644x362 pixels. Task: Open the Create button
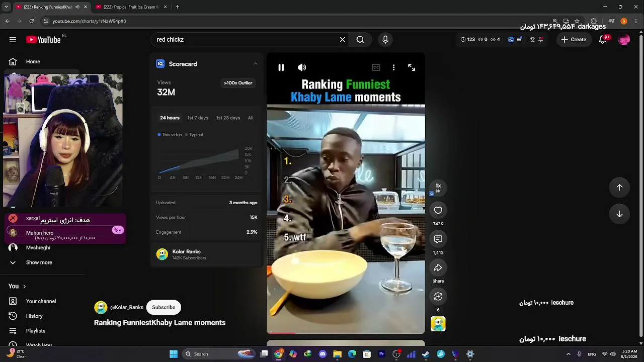574,40
